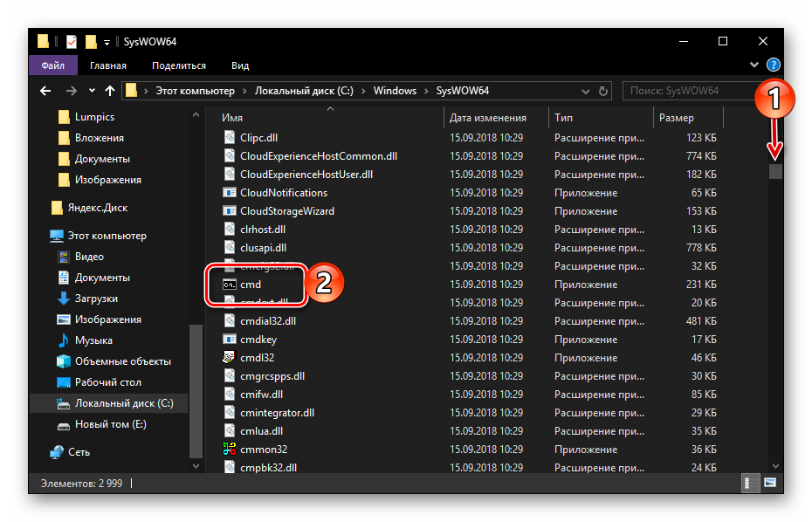Viewport: 812px width, 522px height.
Task: Click the Back navigation arrow
Action: (45, 91)
